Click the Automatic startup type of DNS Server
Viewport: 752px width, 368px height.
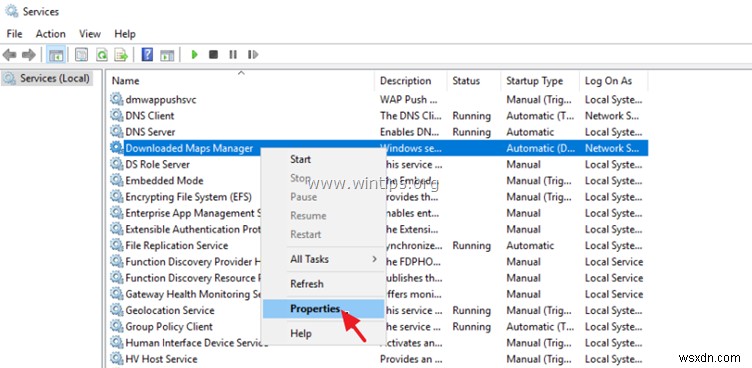tap(530, 131)
